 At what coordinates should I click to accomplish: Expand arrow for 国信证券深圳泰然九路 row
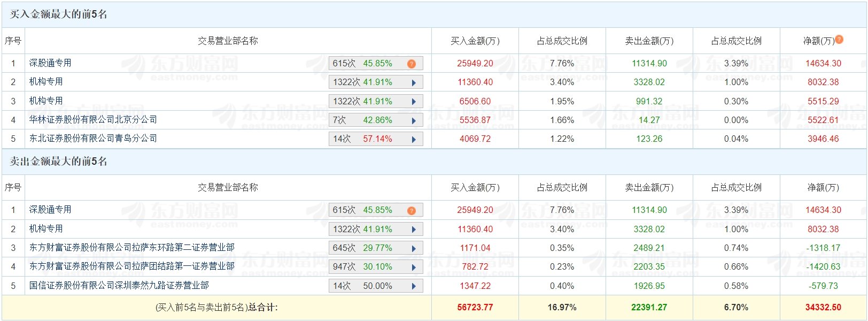point(414,286)
